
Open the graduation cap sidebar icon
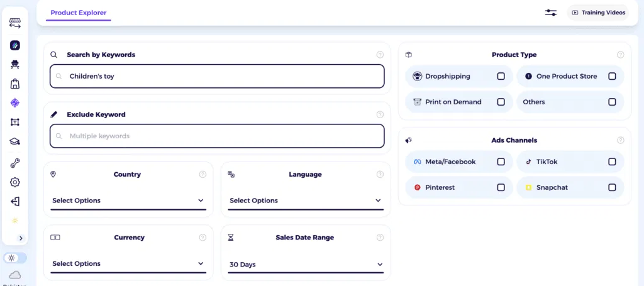click(x=15, y=141)
